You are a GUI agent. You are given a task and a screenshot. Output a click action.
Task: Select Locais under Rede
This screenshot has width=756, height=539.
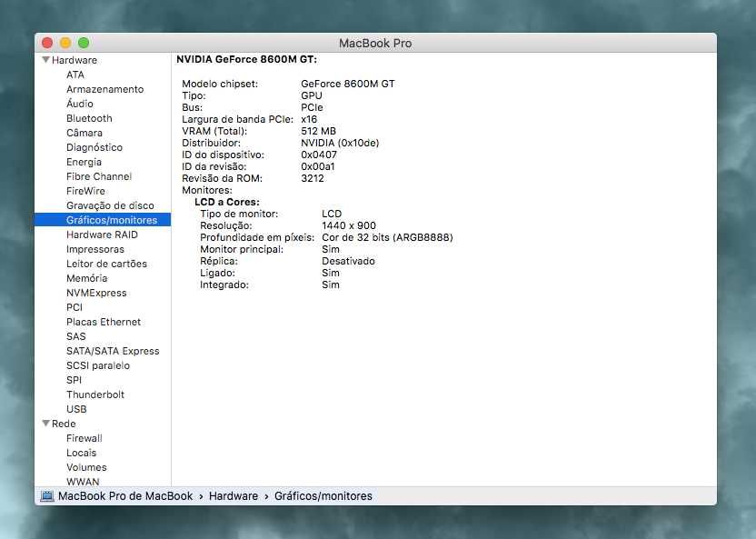(x=82, y=453)
